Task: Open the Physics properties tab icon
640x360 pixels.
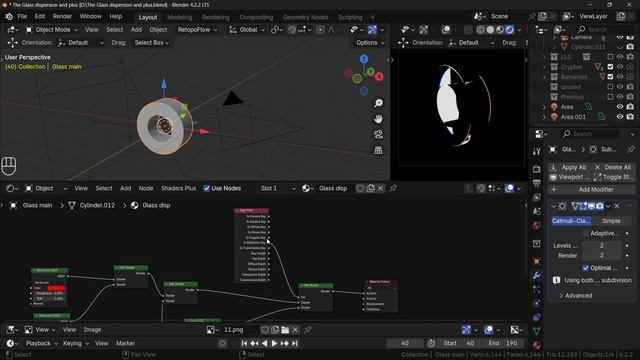Action: click(x=537, y=303)
